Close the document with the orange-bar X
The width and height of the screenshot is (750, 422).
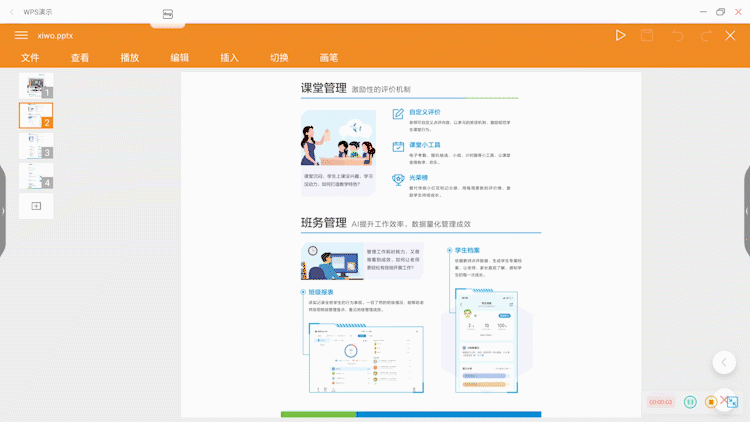click(x=730, y=35)
